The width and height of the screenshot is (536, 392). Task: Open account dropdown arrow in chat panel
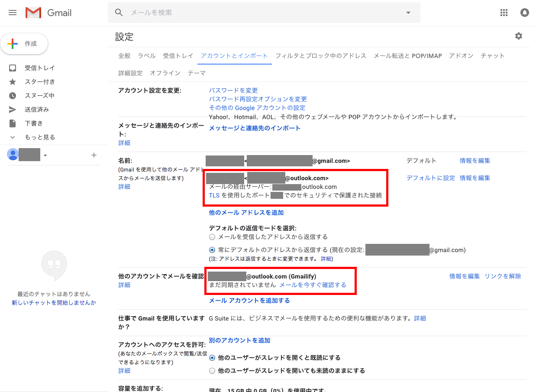(45, 155)
